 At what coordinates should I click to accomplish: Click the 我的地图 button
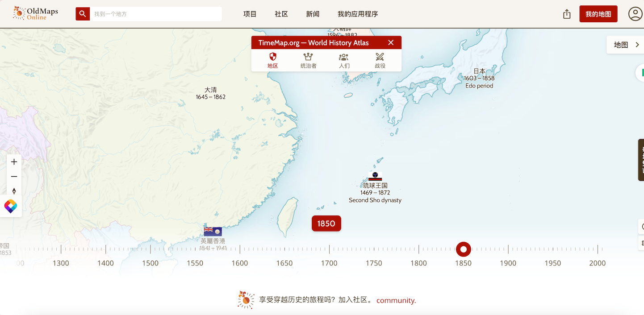(x=598, y=14)
